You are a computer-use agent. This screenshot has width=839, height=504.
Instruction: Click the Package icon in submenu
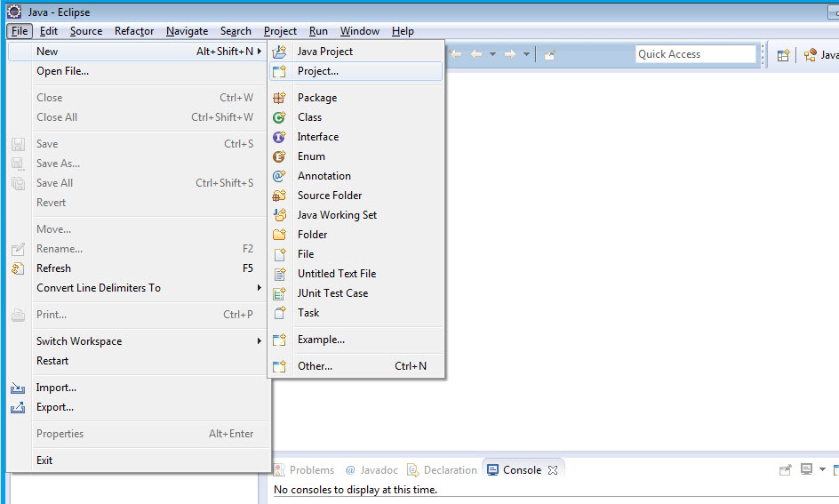coord(279,98)
